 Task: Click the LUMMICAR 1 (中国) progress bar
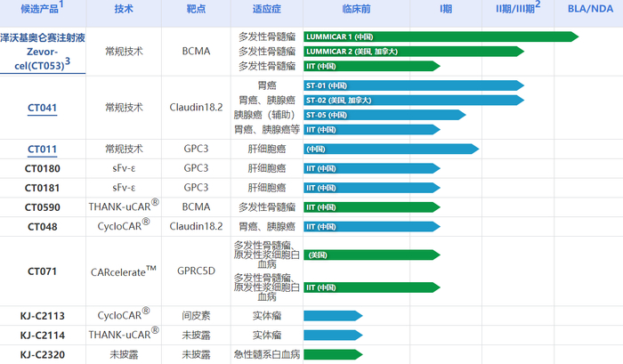coord(441,37)
